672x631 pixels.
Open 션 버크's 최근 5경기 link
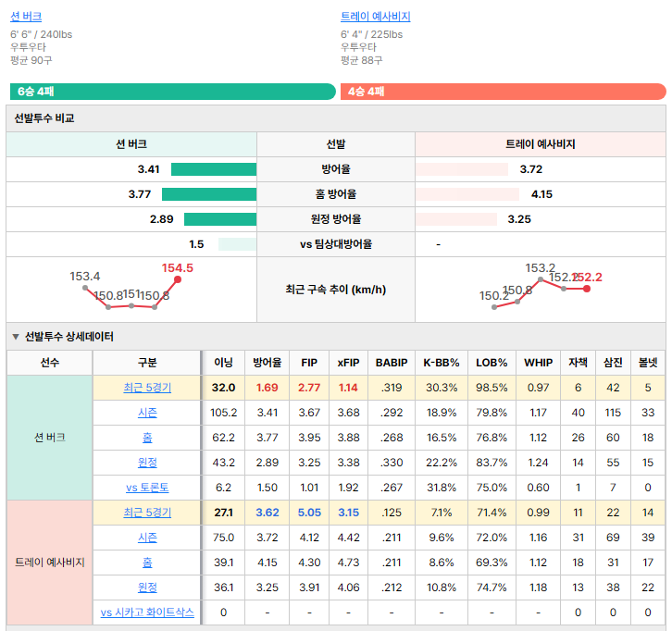pyautogui.click(x=147, y=388)
